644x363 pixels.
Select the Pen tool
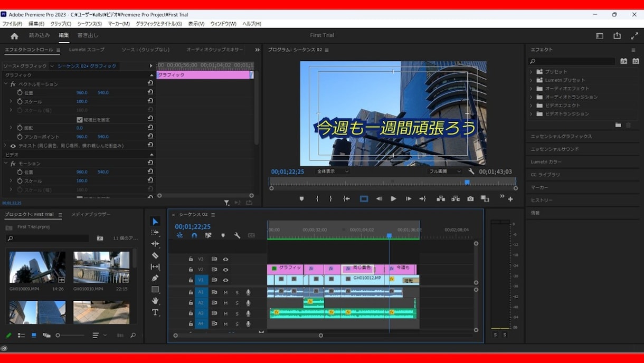click(x=155, y=278)
